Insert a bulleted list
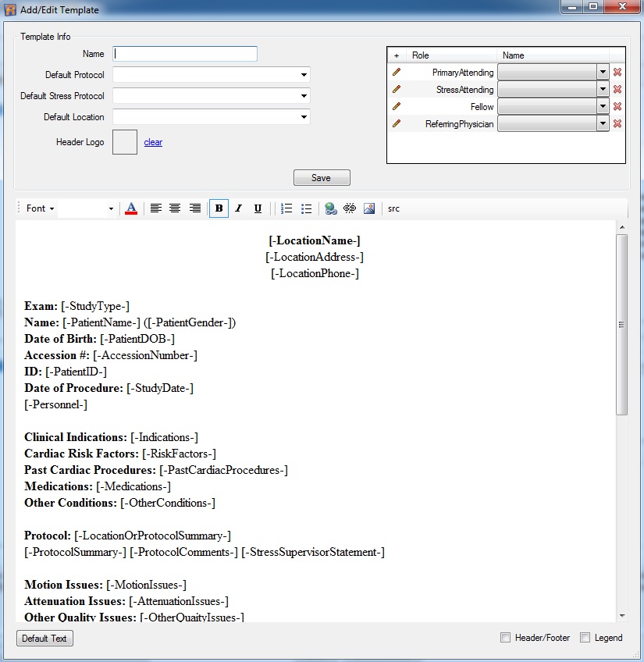This screenshot has width=644, height=662. (306, 208)
